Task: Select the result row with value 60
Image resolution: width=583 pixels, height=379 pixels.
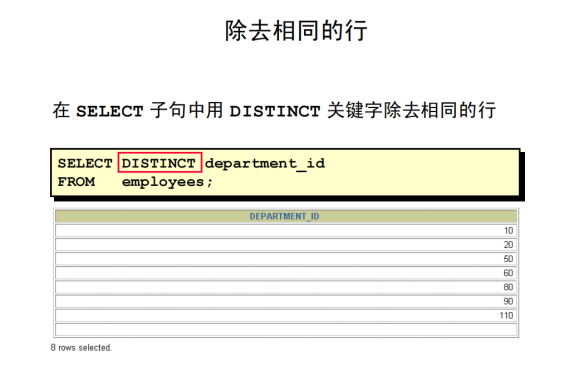Action: [286, 273]
